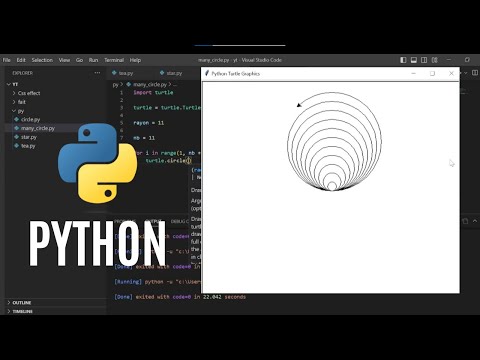Toggle bottom panel layout icon
This screenshot has height=360, width=480.
414,60
